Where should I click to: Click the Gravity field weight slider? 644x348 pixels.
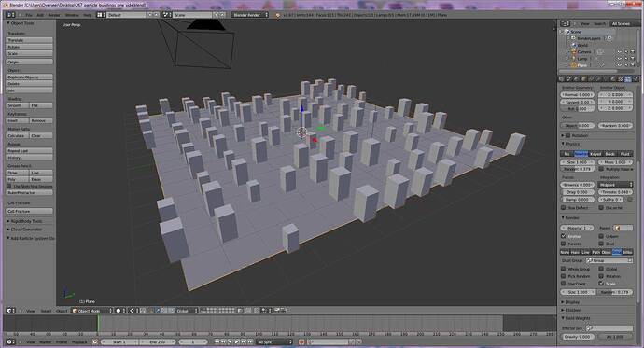tap(577, 337)
